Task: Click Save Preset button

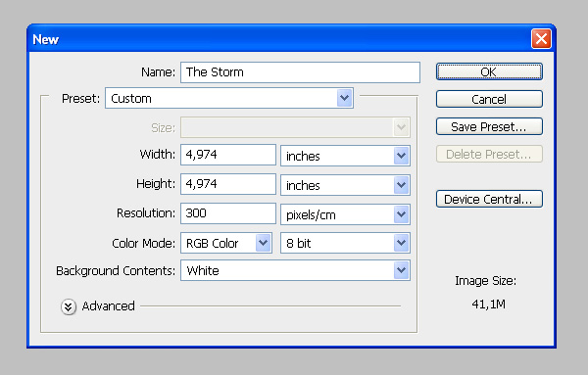Action: (489, 126)
